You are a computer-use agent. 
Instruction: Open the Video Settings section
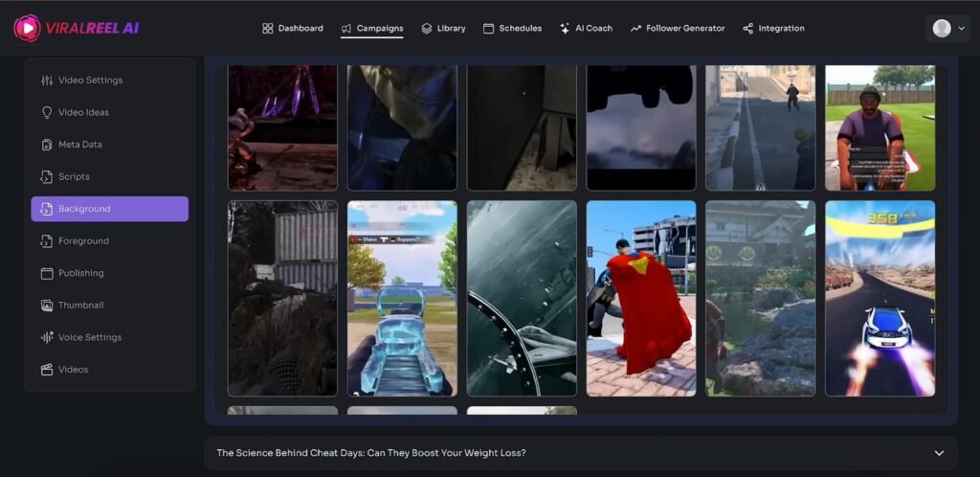(109, 80)
